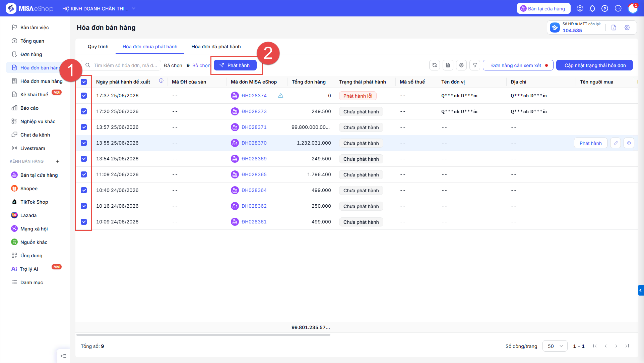Open the filter funnel icon
Image resolution: width=644 pixels, height=363 pixels.
(x=475, y=65)
